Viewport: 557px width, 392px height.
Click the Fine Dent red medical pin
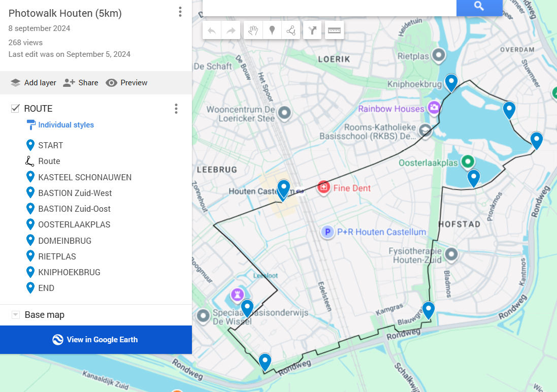point(323,187)
